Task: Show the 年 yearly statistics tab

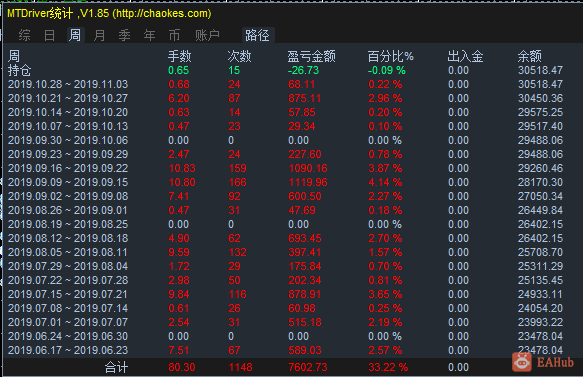Action: point(149,35)
